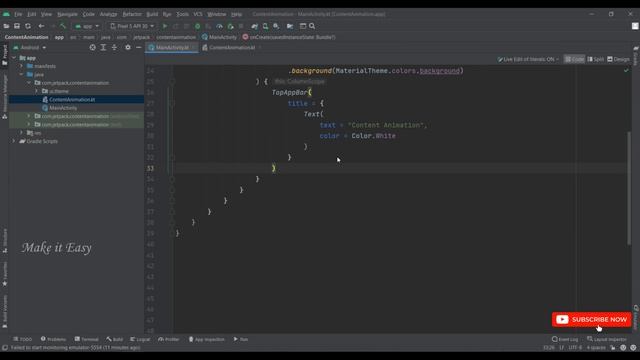Open the Terminal tool window
Image resolution: width=640 pixels, height=360 pixels.
pyautogui.click(x=87, y=339)
